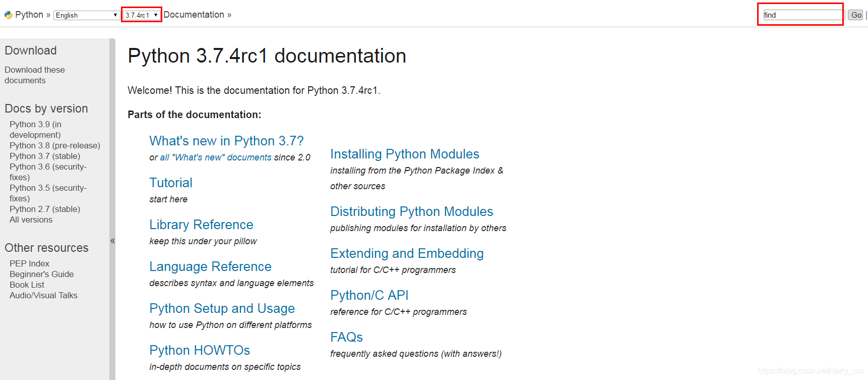Click 'frequently asked questions (with answers!)' text
The height and width of the screenshot is (380, 868).
click(416, 354)
